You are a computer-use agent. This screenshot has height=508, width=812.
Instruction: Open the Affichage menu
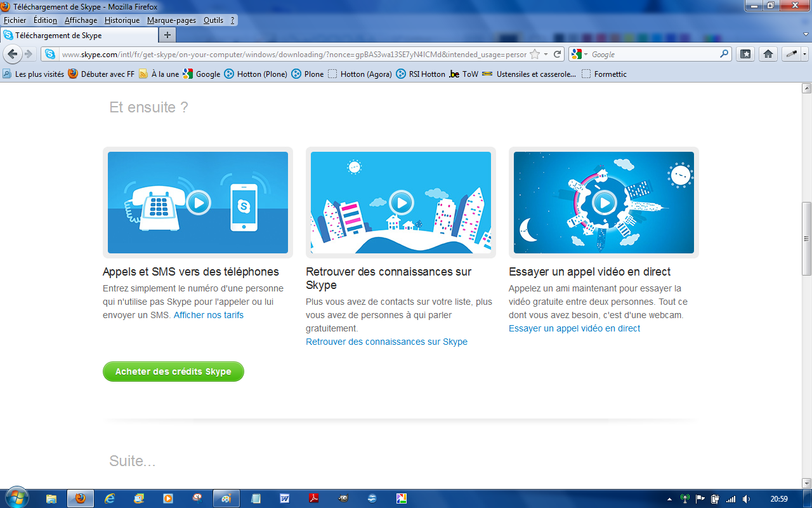coord(81,20)
